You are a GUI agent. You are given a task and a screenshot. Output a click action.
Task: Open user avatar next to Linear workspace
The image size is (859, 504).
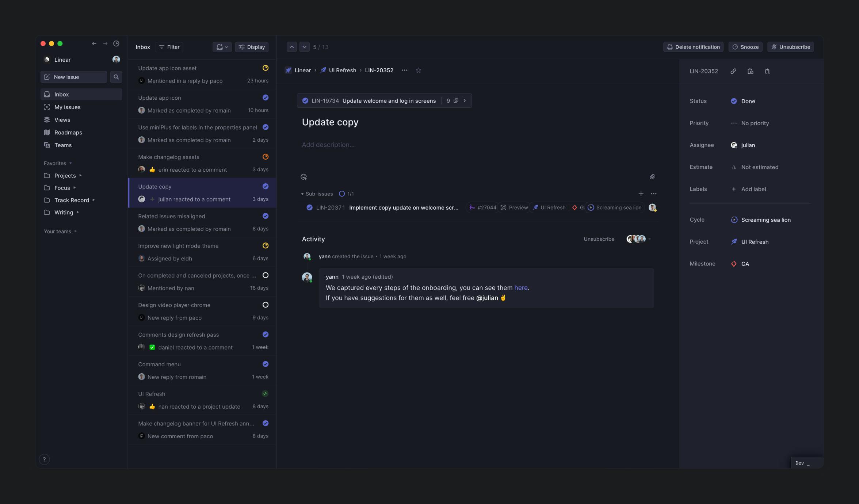coord(116,60)
